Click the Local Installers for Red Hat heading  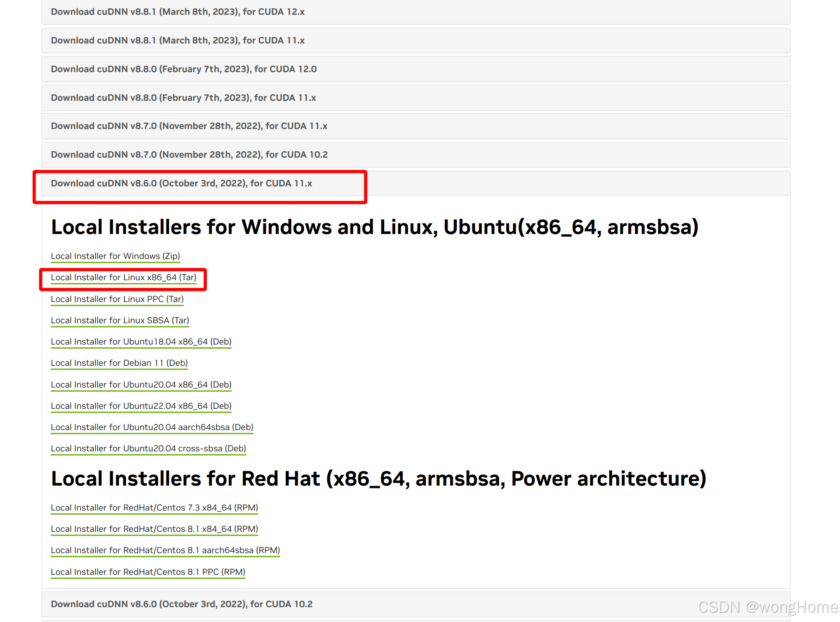(379, 479)
